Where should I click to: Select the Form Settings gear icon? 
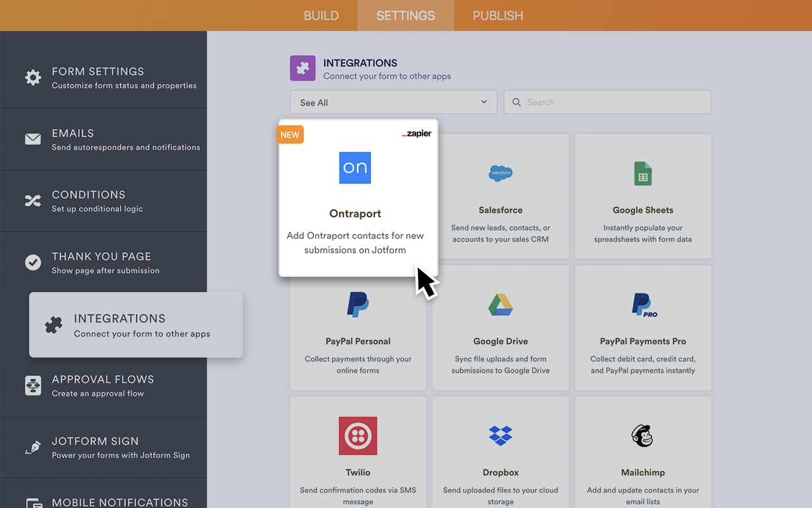[x=33, y=77]
